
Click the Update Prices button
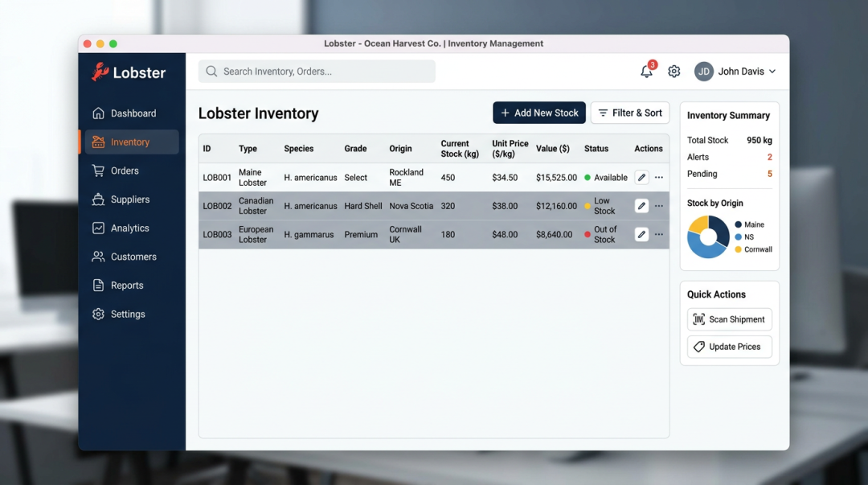point(729,347)
